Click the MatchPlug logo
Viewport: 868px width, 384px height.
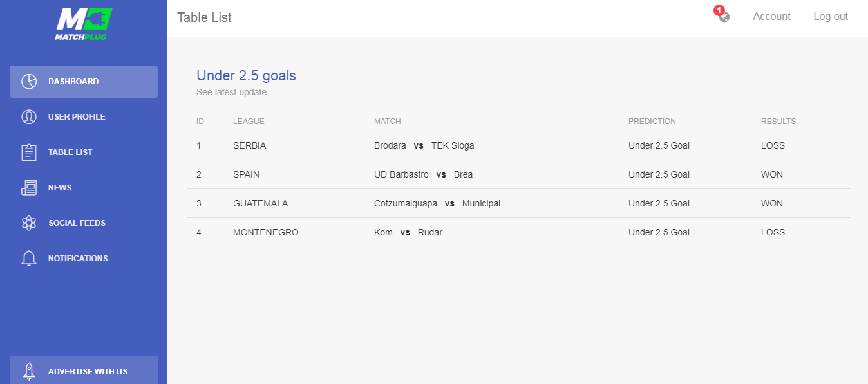[84, 24]
